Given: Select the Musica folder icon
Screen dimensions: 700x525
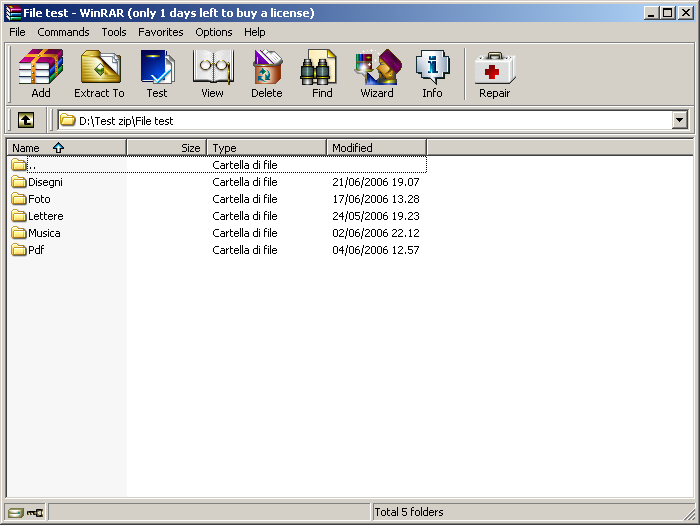Looking at the screenshot, I should click(x=19, y=232).
